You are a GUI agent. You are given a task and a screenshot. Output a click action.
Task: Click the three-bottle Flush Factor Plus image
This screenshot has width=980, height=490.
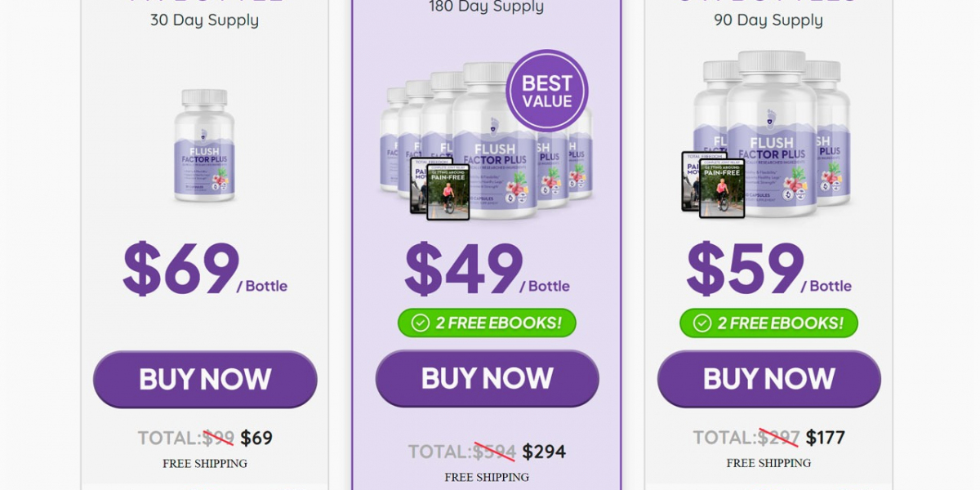tap(767, 134)
